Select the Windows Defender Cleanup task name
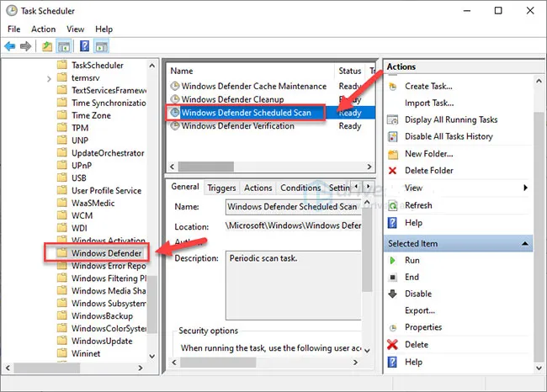Image resolution: width=547 pixels, height=392 pixels. tap(232, 99)
